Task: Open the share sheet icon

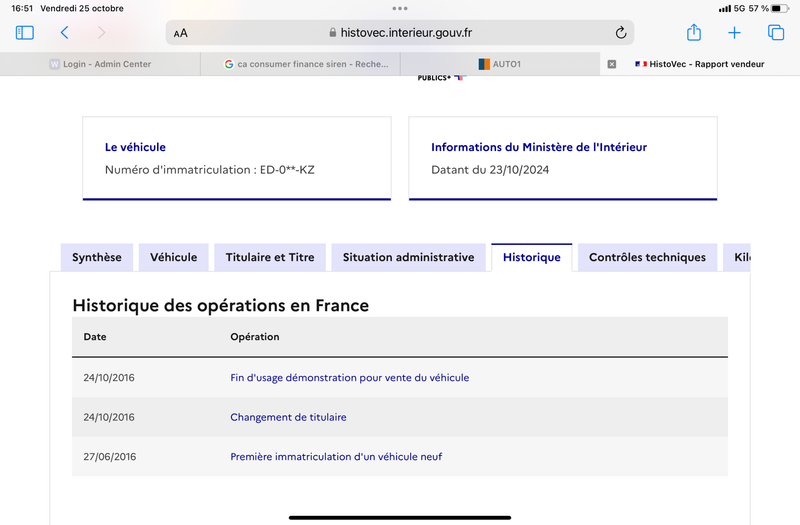Action: (694, 32)
